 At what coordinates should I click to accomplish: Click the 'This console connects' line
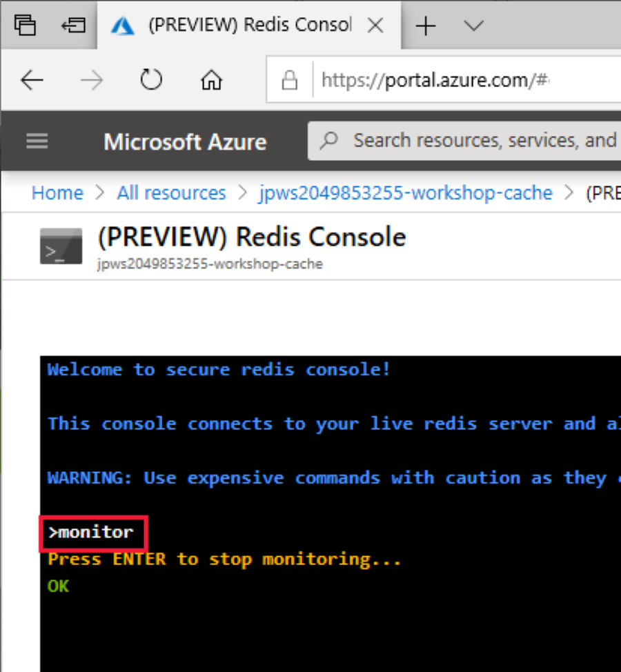334,424
